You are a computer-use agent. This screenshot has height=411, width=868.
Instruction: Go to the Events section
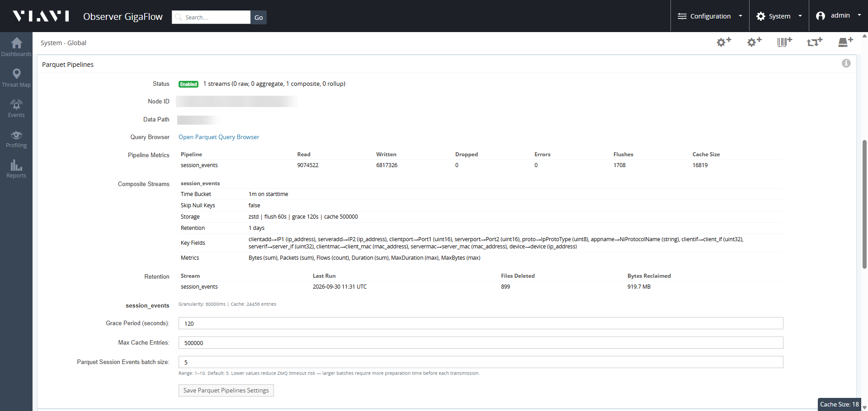16,108
